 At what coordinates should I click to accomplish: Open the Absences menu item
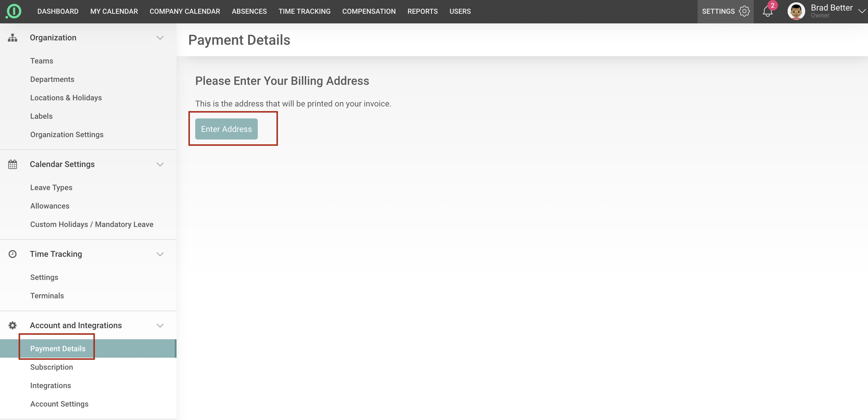click(249, 11)
